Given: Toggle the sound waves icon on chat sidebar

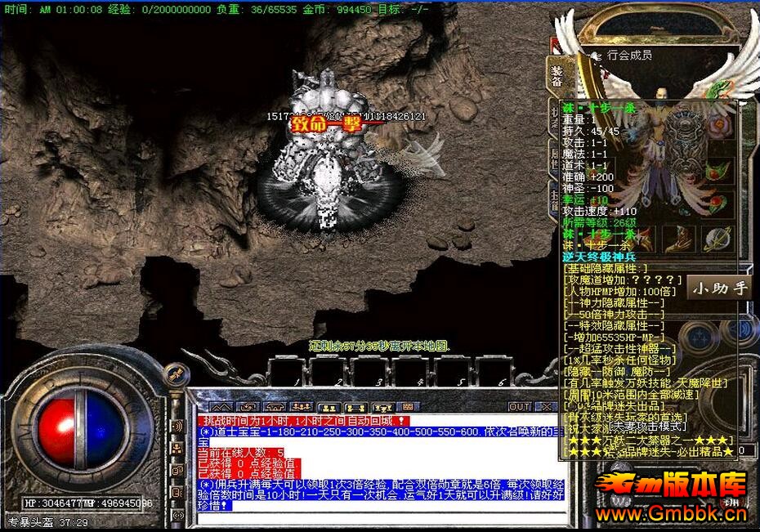Looking at the screenshot, I should [177, 427].
